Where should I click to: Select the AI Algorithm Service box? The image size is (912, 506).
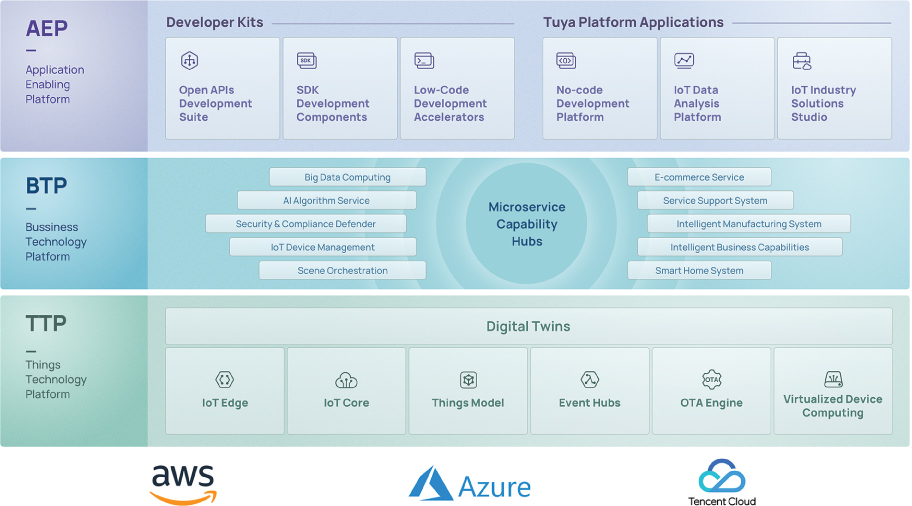click(x=326, y=201)
